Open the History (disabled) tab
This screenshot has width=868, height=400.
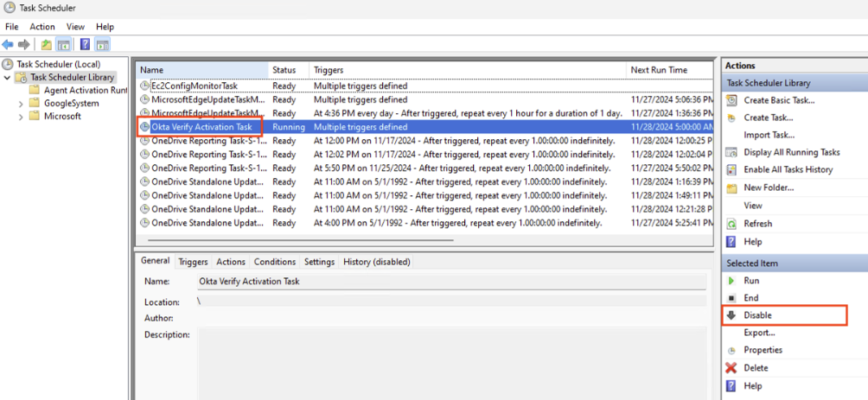[x=376, y=262]
